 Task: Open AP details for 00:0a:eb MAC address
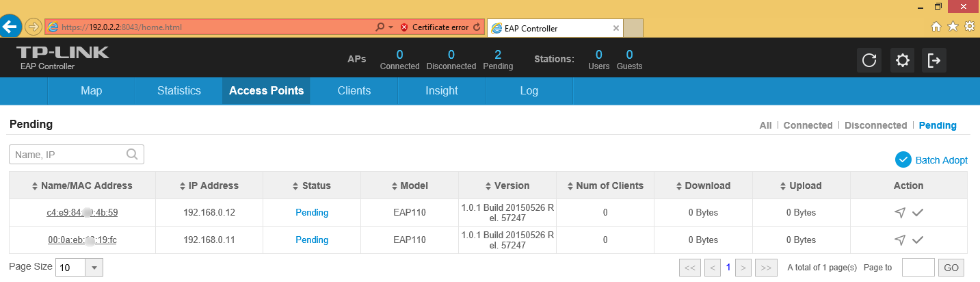(x=82, y=240)
